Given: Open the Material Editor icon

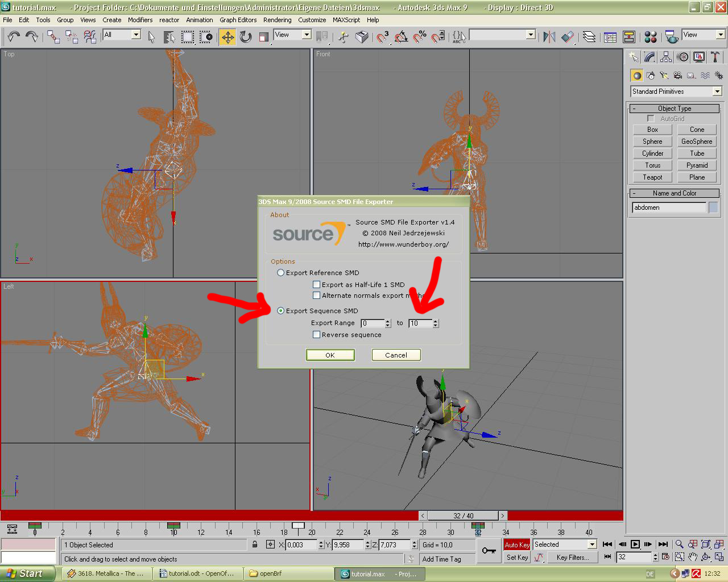Looking at the screenshot, I should click(651, 38).
